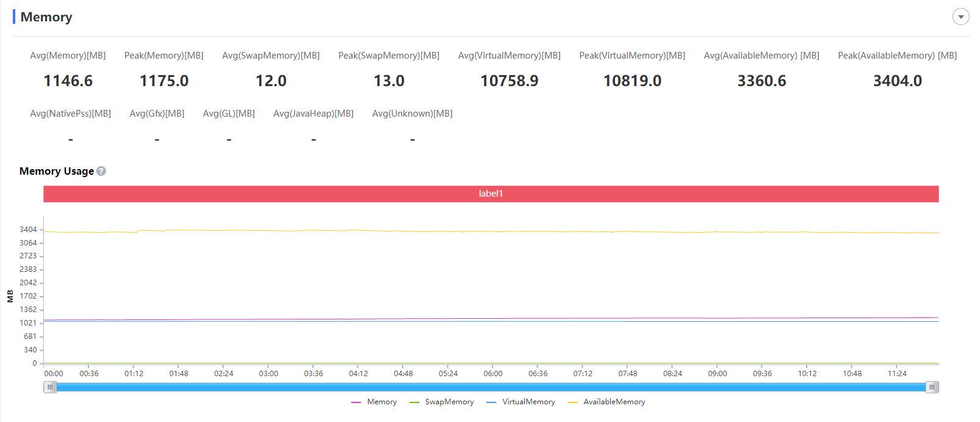Click the Avg(Memory) value 1146.6
This screenshot has height=422, width=980.
click(68, 81)
